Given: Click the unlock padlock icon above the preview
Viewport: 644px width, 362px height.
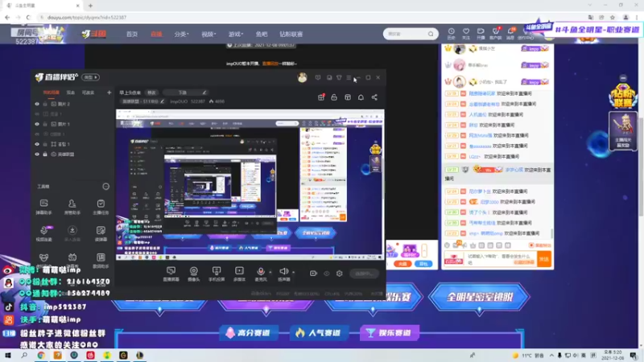Looking at the screenshot, I should click(x=334, y=97).
